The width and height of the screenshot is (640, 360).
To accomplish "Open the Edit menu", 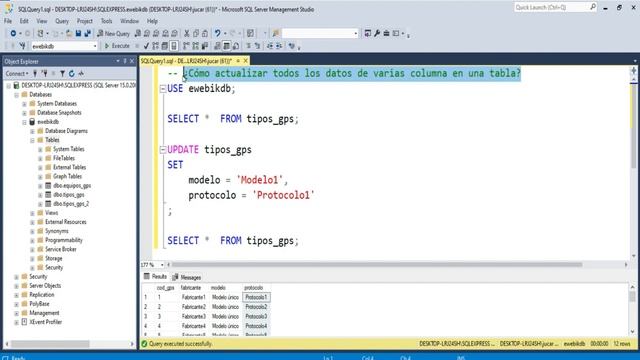I will point(24,21).
